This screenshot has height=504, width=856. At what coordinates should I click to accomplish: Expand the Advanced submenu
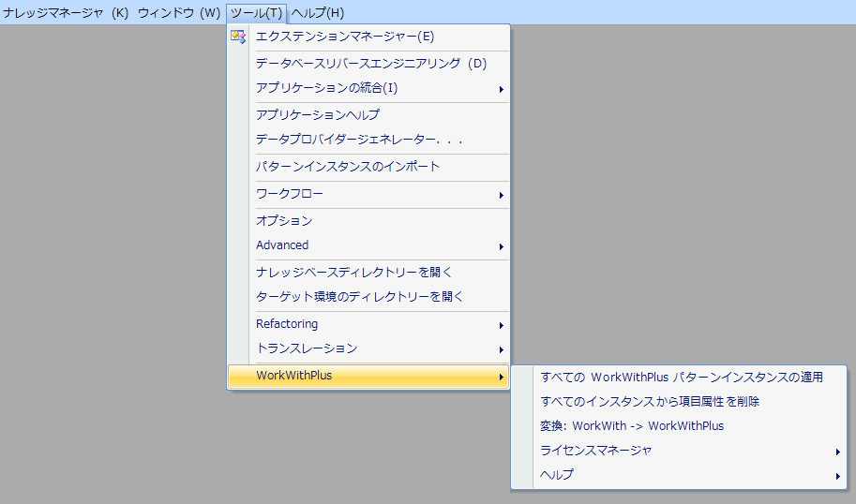tap(282, 245)
